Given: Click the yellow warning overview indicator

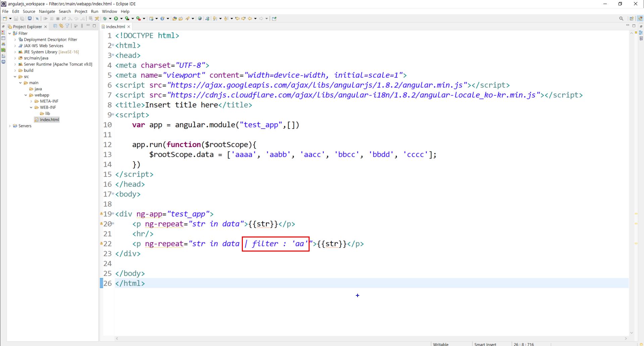Looking at the screenshot, I should coord(636,32).
